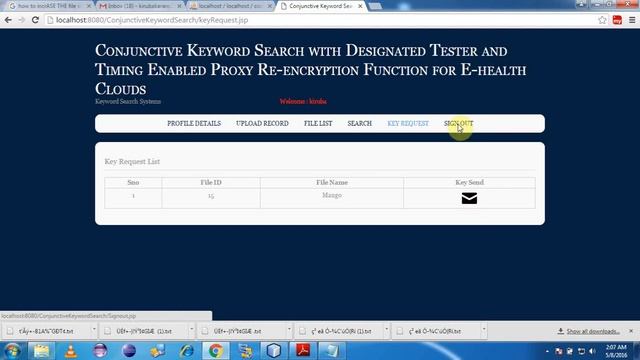Screen dimensions: 640x360
Task: Show hidden tray icons arrow
Action: pos(547,351)
